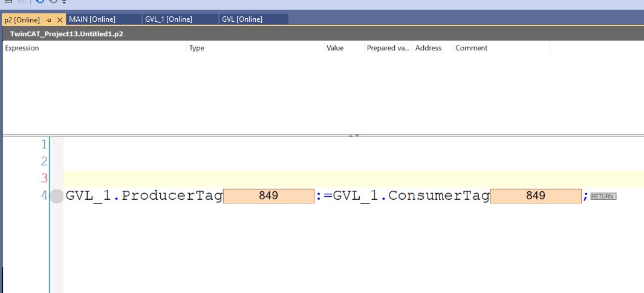Click the Expression column header
The image size is (644, 293).
point(94,48)
